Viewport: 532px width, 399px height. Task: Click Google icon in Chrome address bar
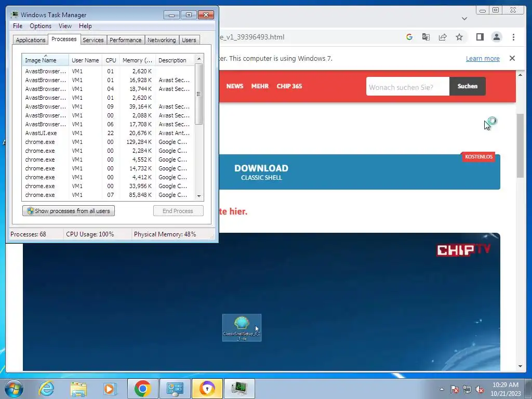pos(409,37)
